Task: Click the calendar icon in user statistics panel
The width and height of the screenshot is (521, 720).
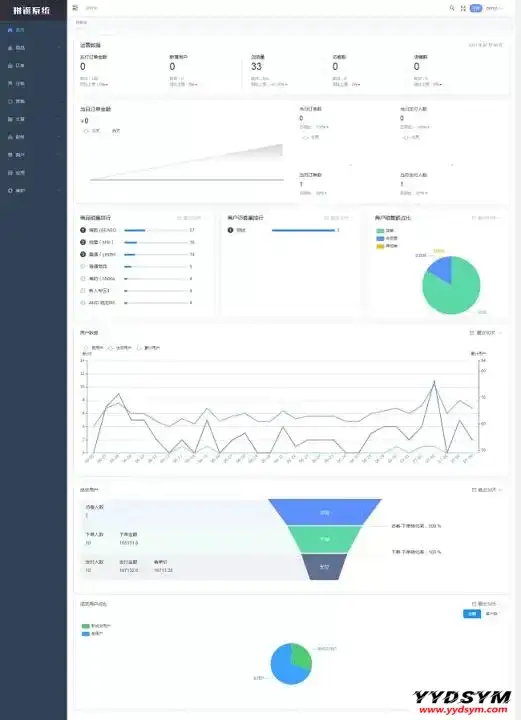Action: pos(471,332)
